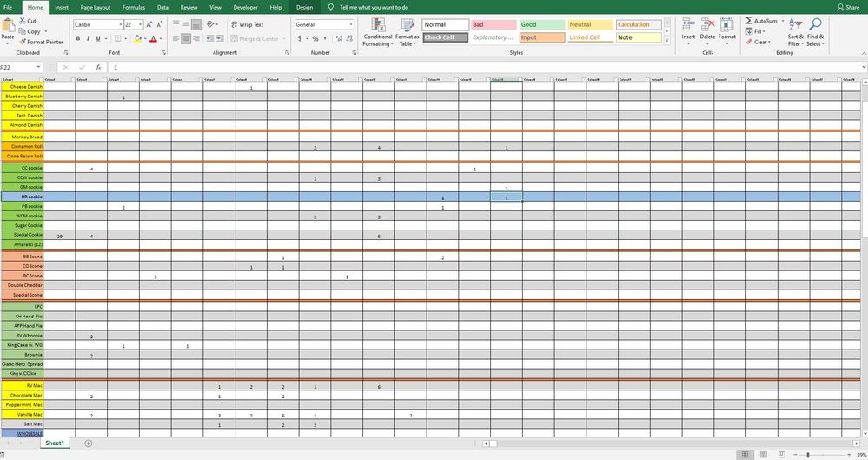Apply the Good cell style
868x460 pixels.
542,24
